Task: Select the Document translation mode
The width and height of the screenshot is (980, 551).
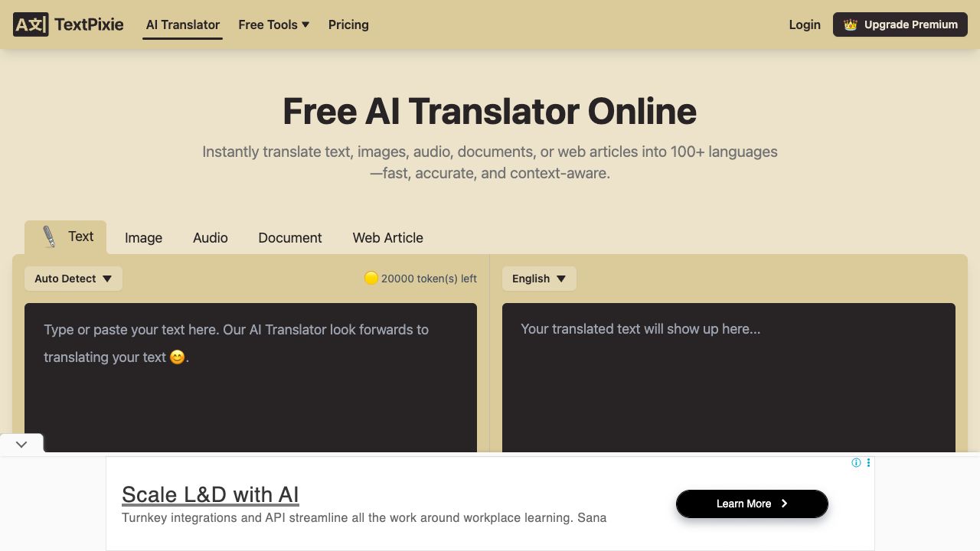Action: point(290,237)
